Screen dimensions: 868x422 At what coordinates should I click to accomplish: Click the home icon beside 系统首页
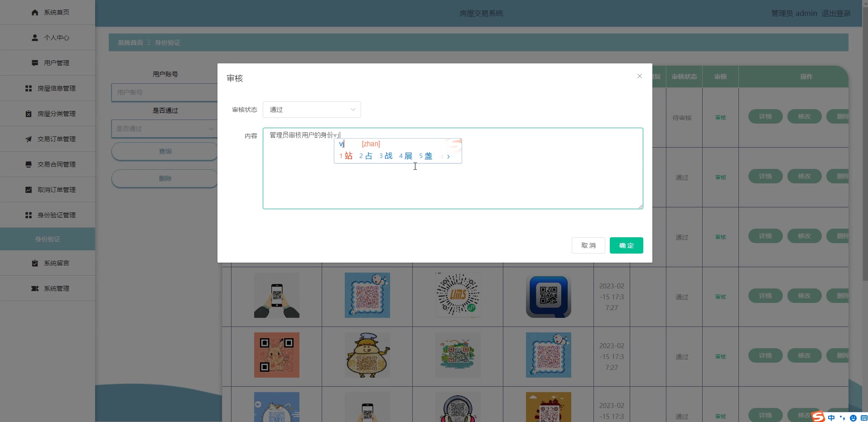(x=35, y=13)
